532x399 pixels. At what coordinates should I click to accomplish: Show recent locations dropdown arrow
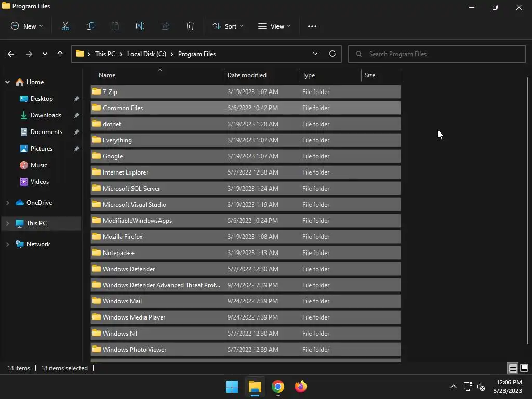pos(45,54)
